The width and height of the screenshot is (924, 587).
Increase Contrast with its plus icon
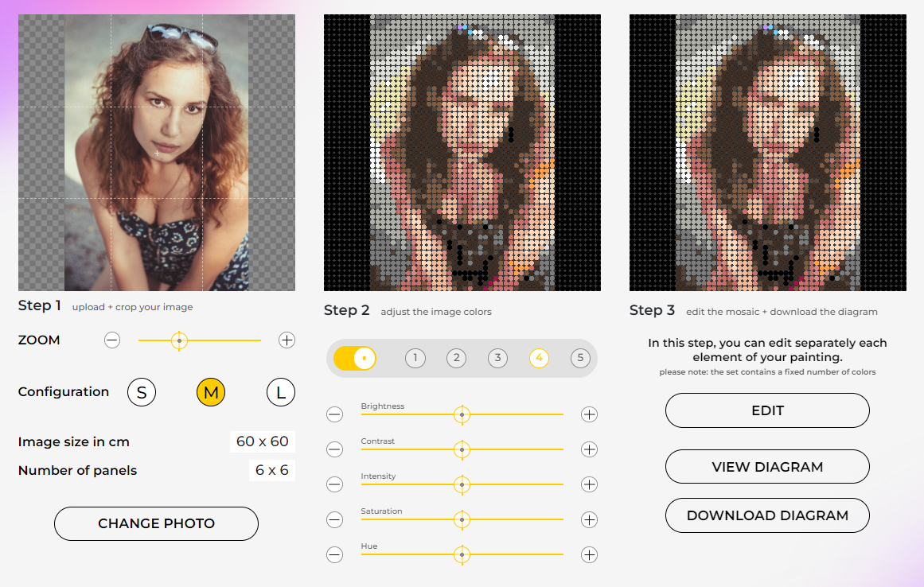tap(589, 450)
